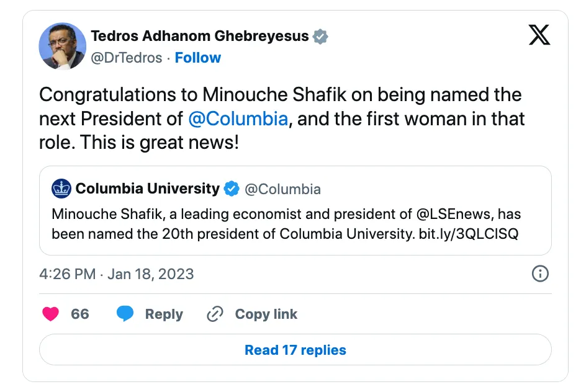Open the tweet info circle icon
This screenshot has height=392, width=581.
point(540,274)
